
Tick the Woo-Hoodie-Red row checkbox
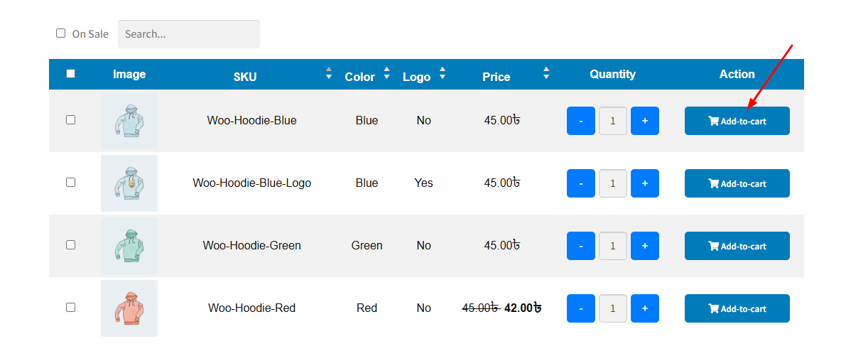pyautogui.click(x=70, y=308)
